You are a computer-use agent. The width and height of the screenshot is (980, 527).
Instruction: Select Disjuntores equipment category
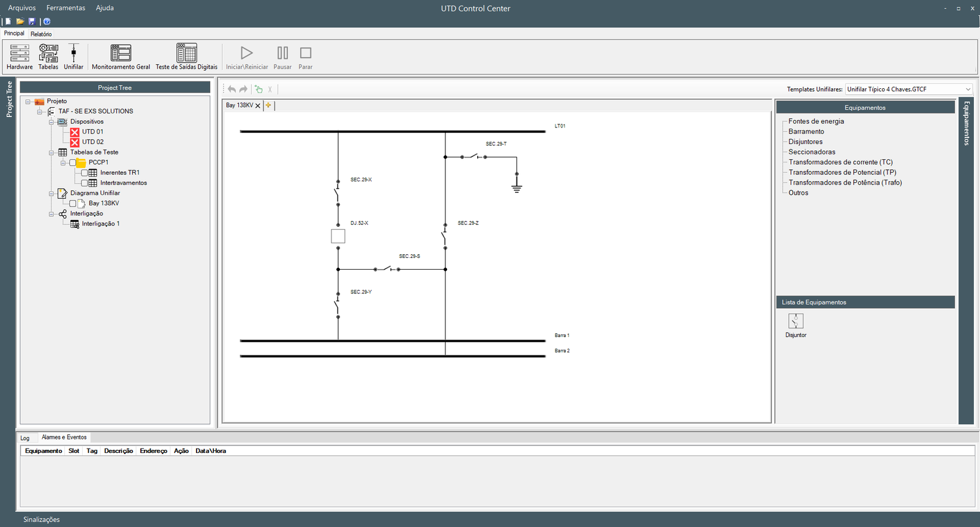click(x=805, y=142)
